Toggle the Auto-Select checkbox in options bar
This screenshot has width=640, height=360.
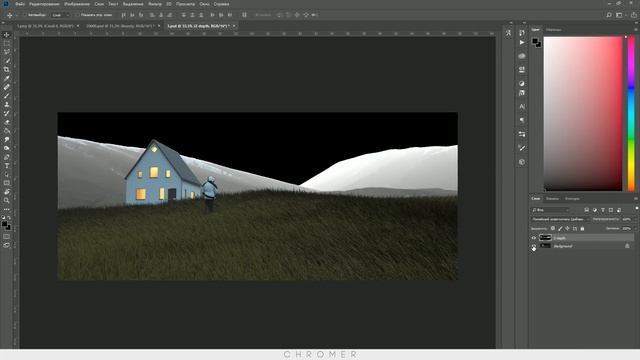[24, 15]
